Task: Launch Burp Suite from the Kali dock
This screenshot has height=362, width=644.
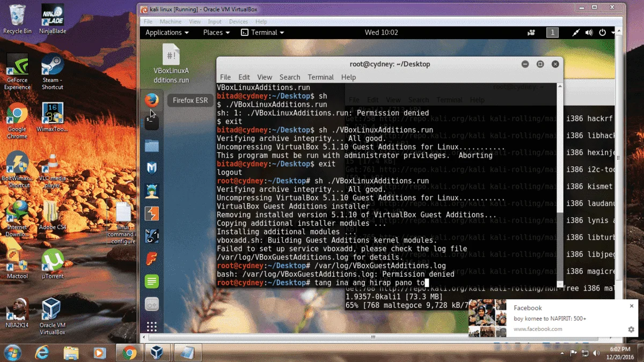Action: (x=152, y=213)
